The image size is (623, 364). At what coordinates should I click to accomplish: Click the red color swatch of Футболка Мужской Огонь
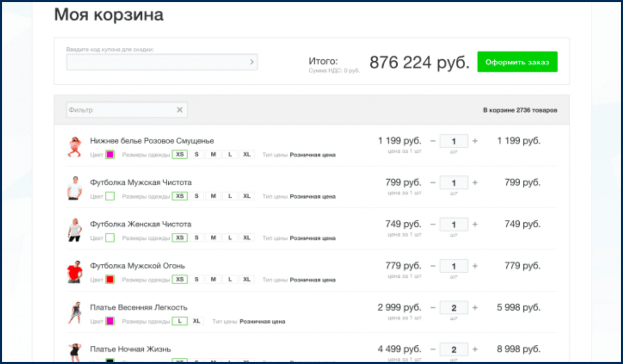pyautogui.click(x=111, y=279)
